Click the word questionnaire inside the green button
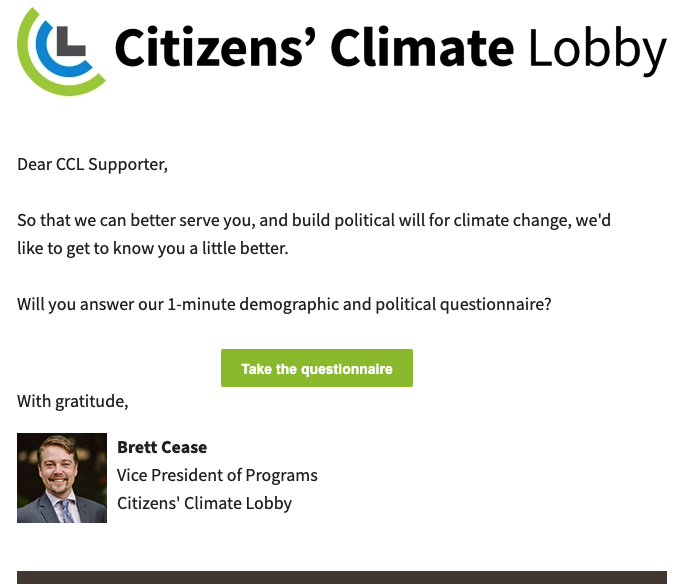Image resolution: width=692 pixels, height=584 pixels. coord(346,369)
